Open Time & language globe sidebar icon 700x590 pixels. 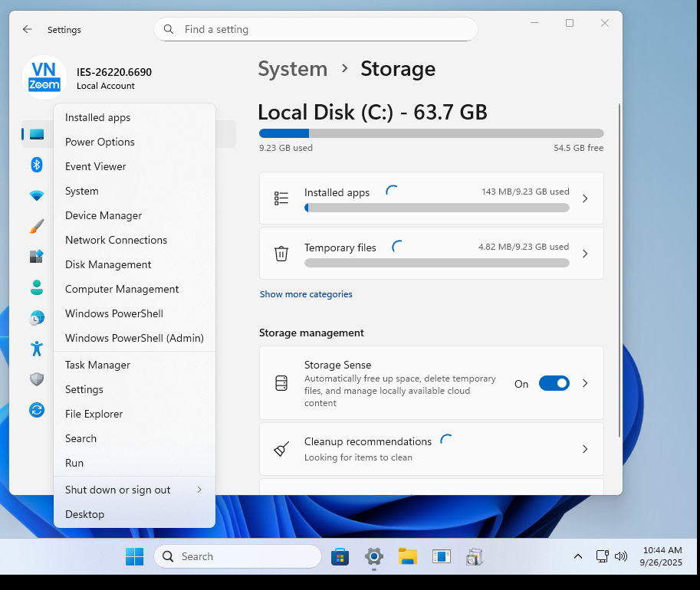(x=37, y=318)
